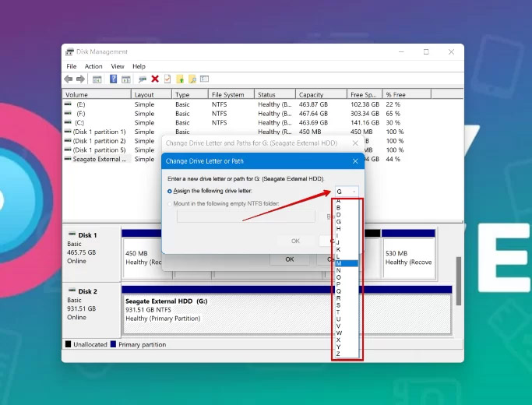532x405 pixels.
Task: Toggle the Show/Hide Action Pane icon
Action: tap(126, 79)
